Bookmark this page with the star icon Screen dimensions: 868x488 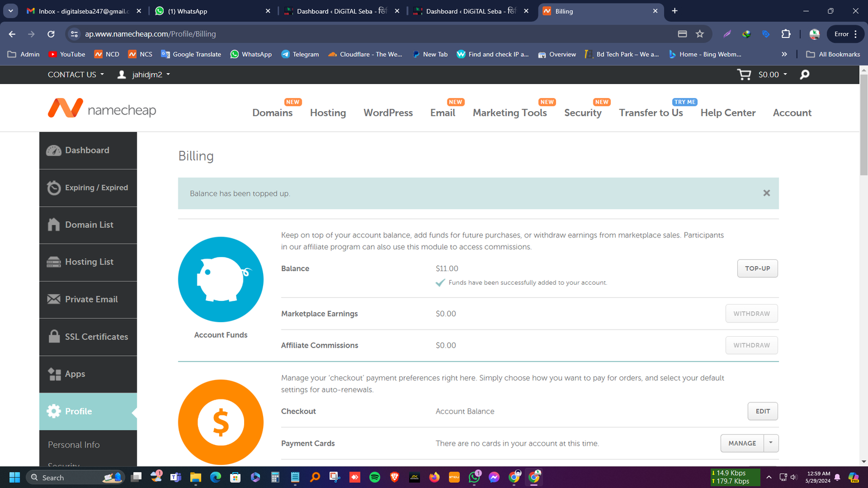[x=700, y=34]
